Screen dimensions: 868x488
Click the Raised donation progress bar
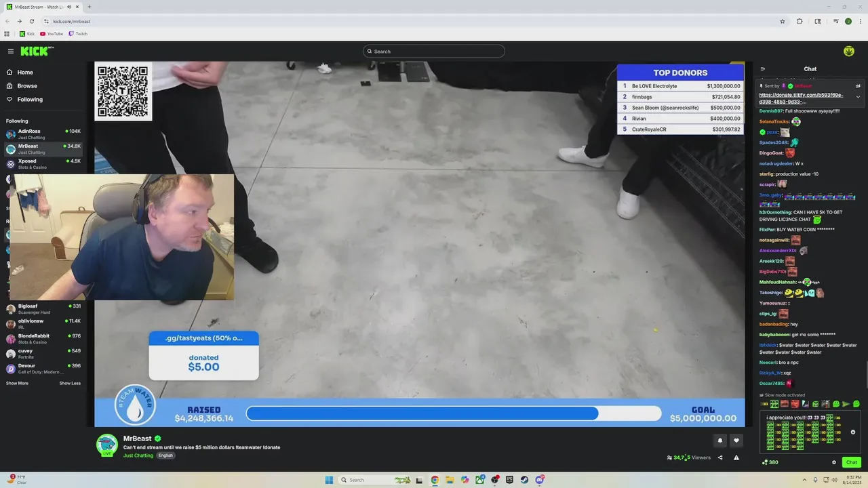point(453,413)
